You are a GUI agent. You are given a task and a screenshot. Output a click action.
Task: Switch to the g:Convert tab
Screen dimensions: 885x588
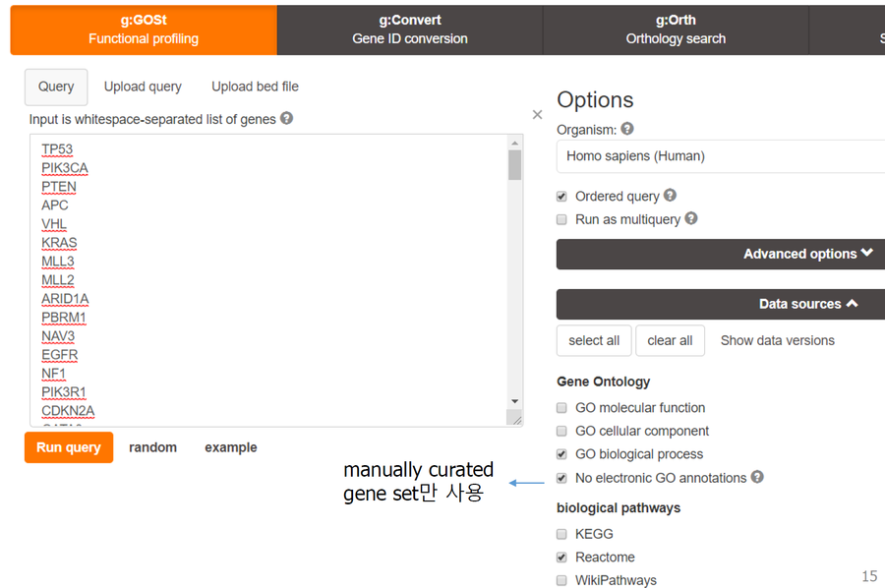(409, 29)
